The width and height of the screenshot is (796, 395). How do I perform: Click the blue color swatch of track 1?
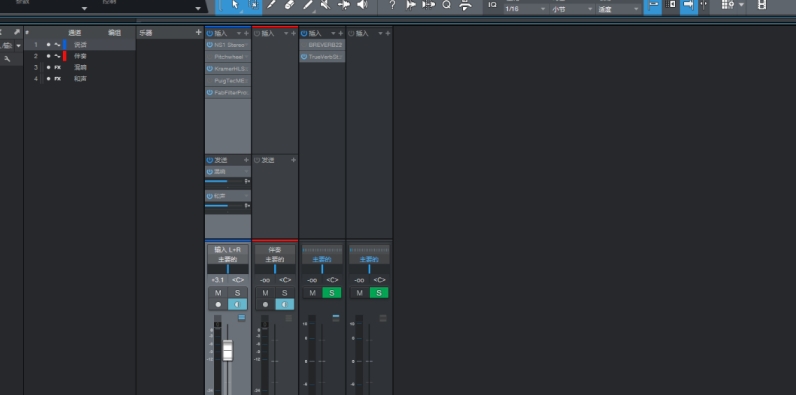(x=64, y=45)
